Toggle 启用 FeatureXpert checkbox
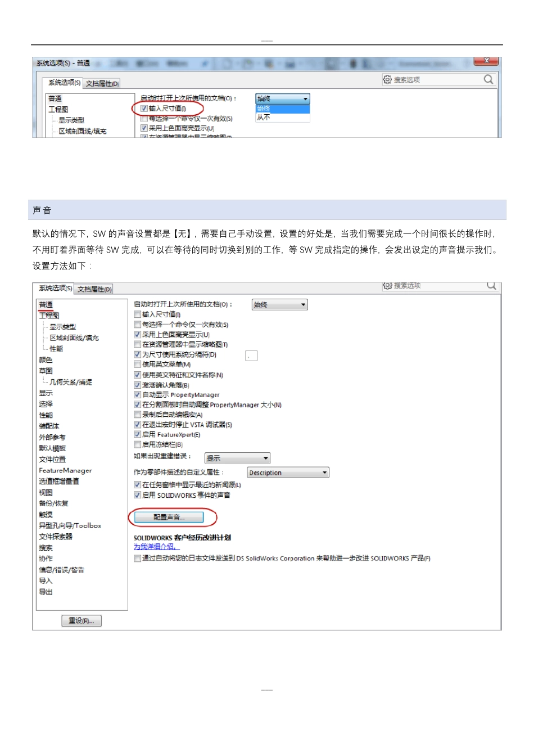Image resolution: width=534 pixels, height=756 pixels. click(x=137, y=434)
